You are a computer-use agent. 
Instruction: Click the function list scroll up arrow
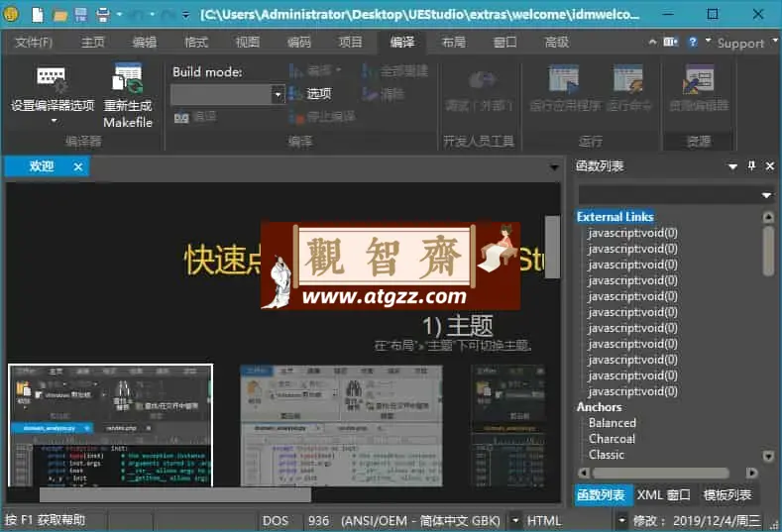click(768, 216)
